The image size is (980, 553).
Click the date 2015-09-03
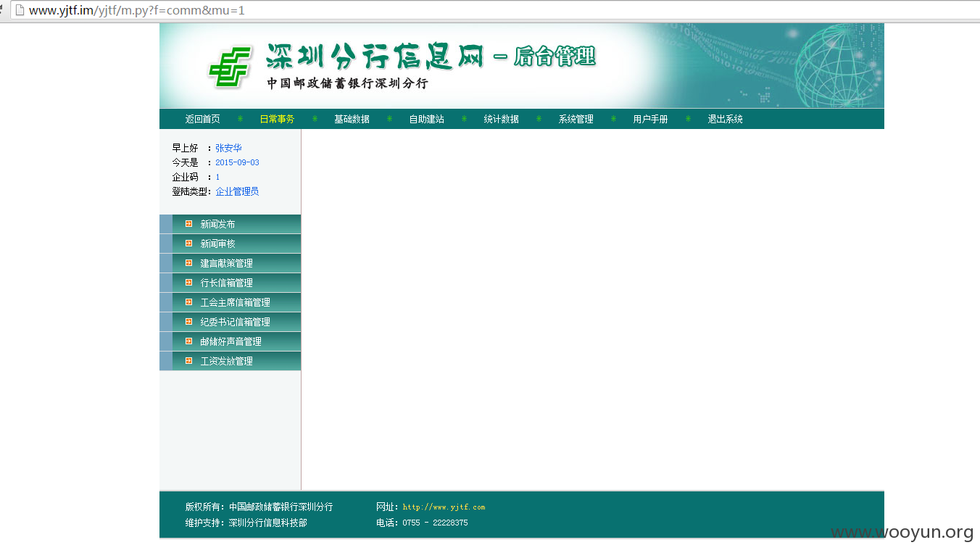237,162
